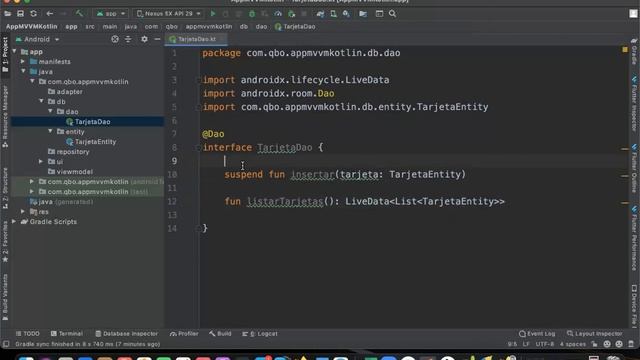
Task: Click the Save All toolbar icon
Action: (x=20, y=13)
